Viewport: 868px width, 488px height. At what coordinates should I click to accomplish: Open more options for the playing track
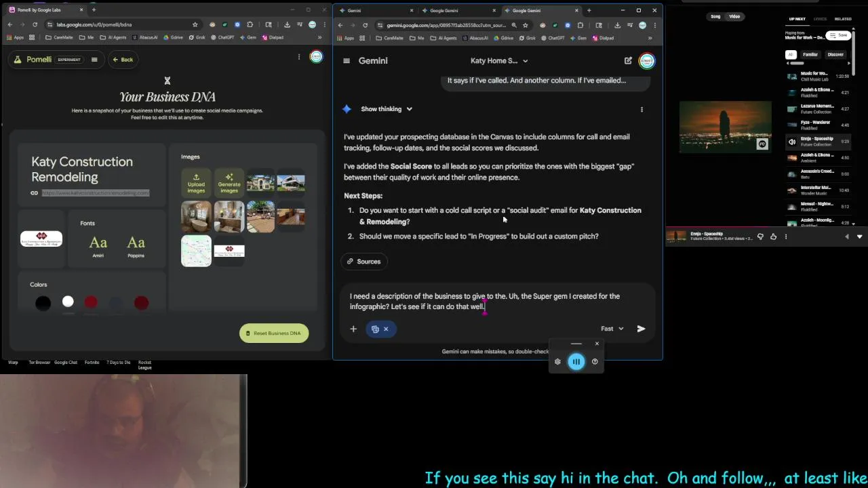coord(786,237)
